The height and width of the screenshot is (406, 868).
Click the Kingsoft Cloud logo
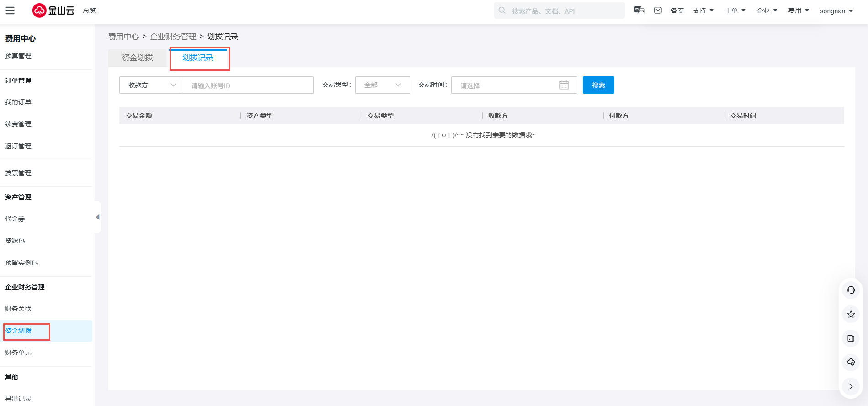[53, 11]
